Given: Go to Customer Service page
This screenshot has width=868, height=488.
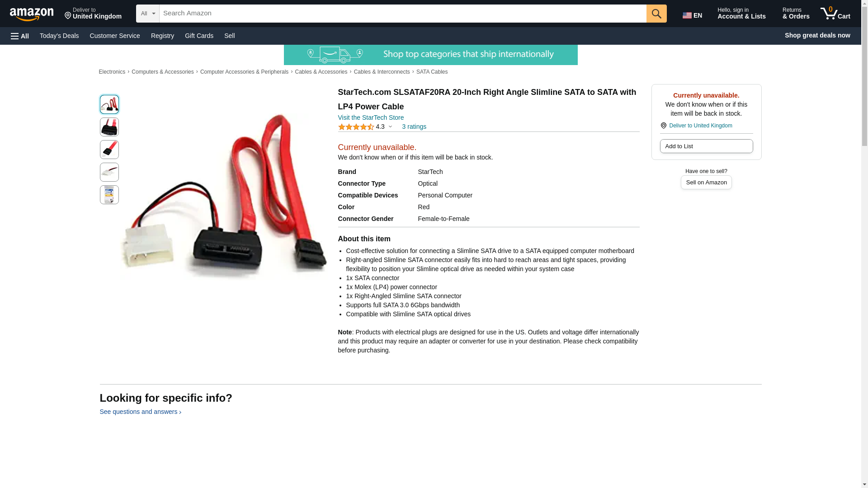Looking at the screenshot, I should click(x=115, y=36).
